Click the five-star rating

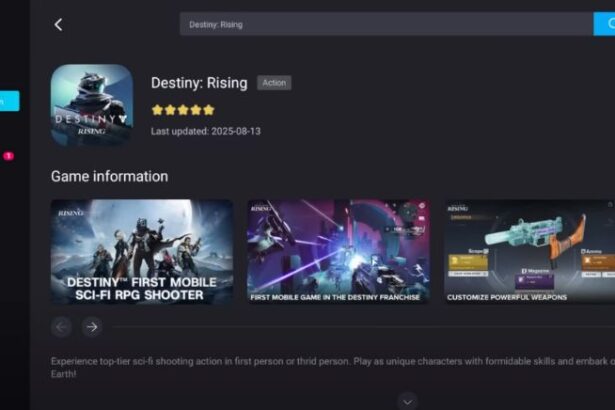(183, 110)
